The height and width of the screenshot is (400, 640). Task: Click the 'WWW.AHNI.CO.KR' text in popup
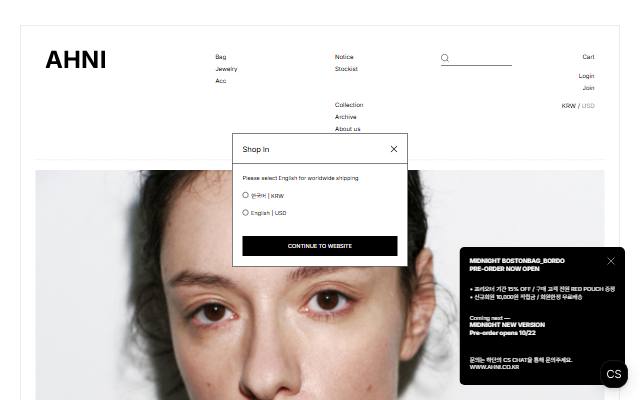494,367
